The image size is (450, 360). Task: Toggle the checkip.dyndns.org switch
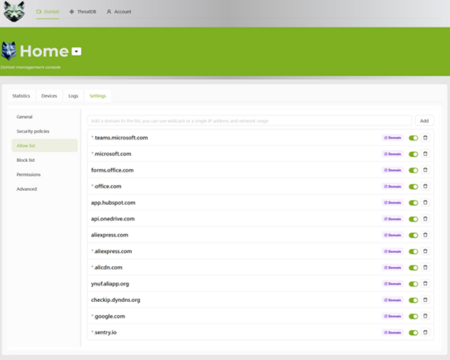tap(413, 300)
